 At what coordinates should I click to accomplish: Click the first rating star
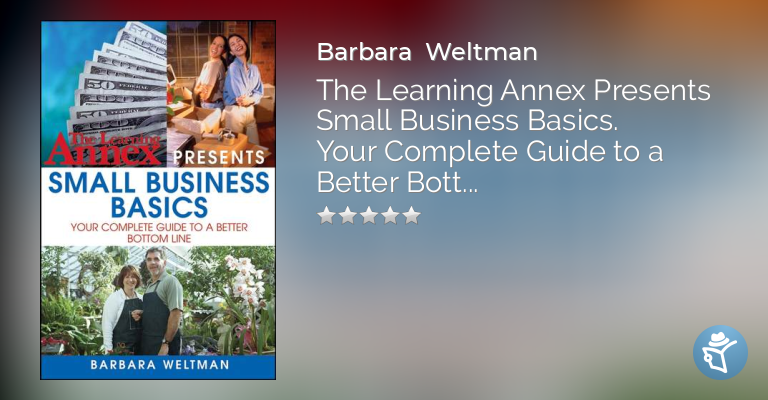(x=326, y=215)
